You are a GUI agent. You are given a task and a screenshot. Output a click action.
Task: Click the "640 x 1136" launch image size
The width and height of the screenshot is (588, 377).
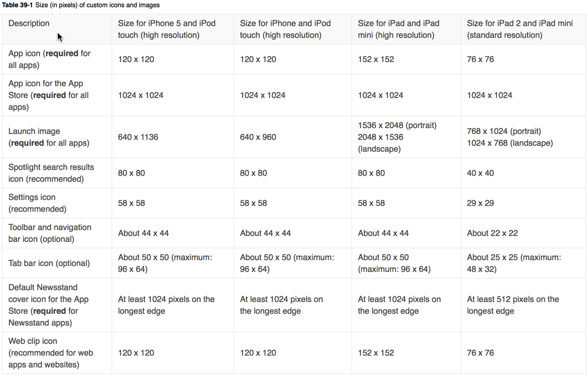click(x=138, y=137)
